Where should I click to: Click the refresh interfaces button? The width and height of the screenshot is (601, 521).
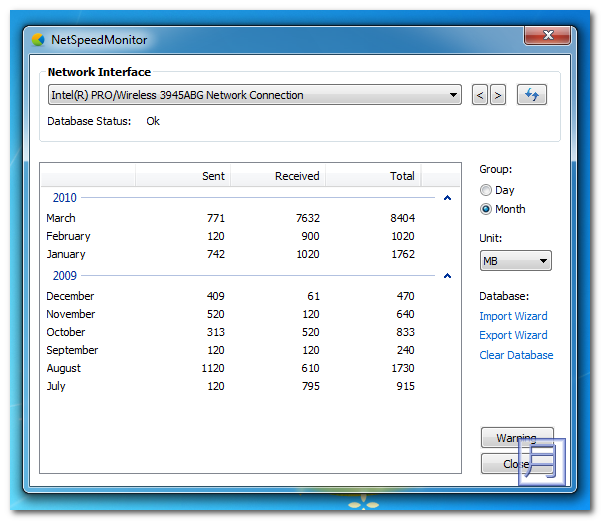tap(532, 95)
